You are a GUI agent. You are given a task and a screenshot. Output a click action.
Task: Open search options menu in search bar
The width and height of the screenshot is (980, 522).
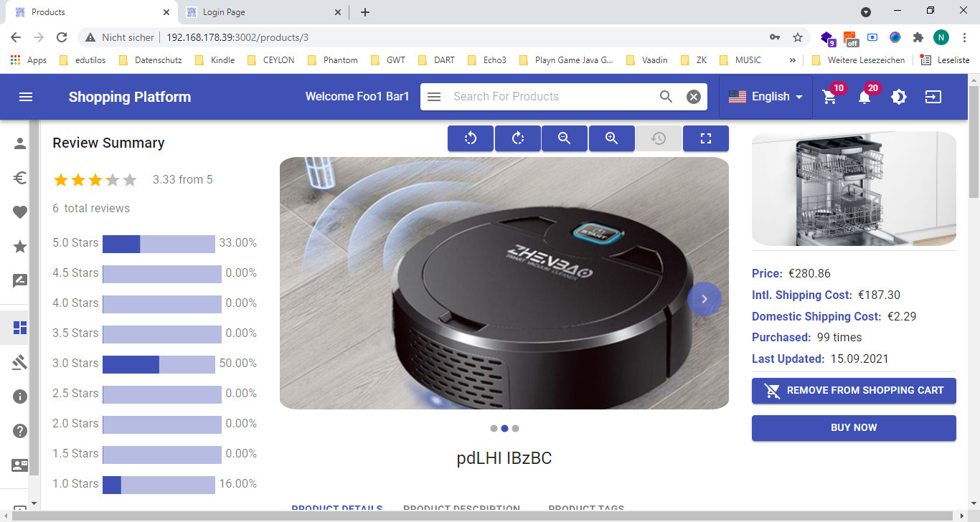click(x=434, y=97)
